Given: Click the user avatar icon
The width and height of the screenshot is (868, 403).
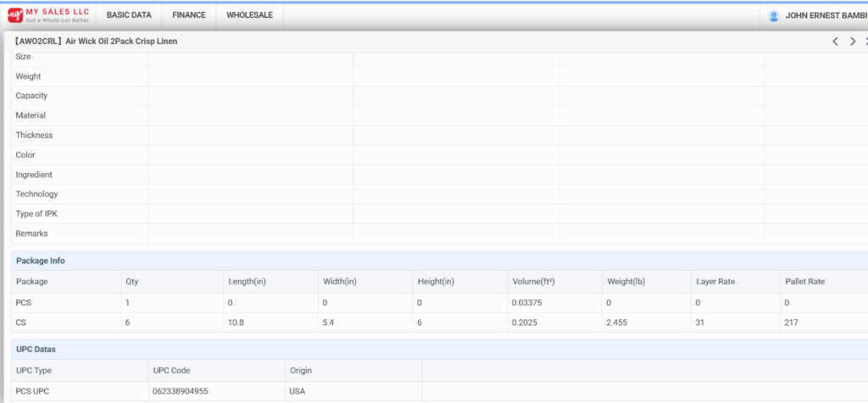Looking at the screenshot, I should 773,15.
